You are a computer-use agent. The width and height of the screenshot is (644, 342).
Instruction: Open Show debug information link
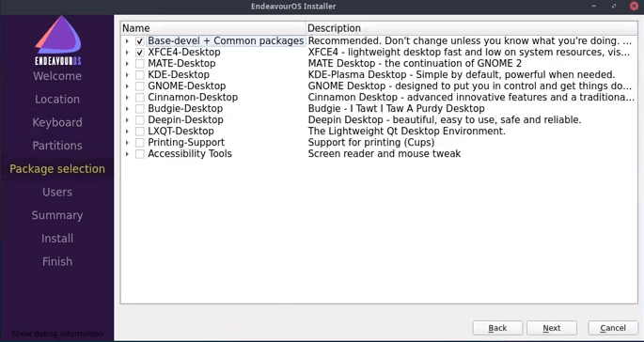coord(57,334)
